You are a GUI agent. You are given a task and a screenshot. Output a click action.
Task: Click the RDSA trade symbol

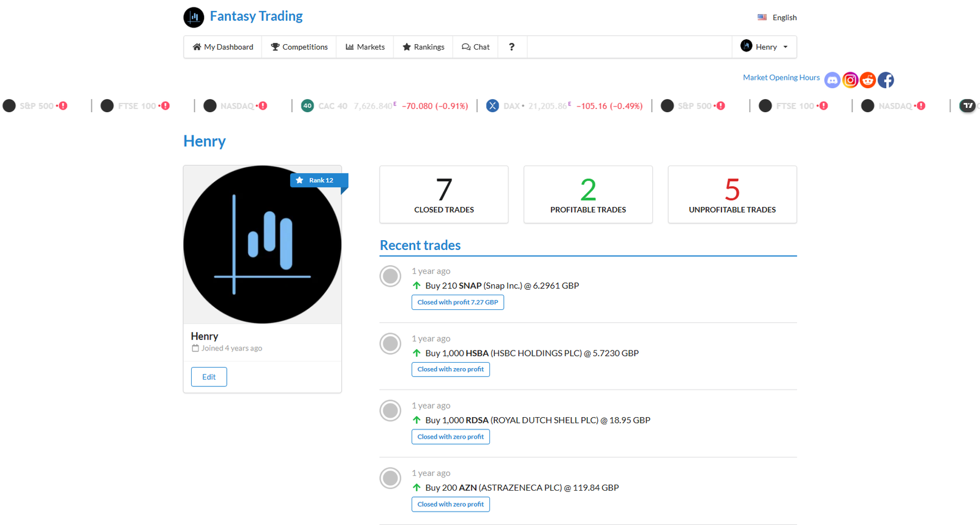477,420
